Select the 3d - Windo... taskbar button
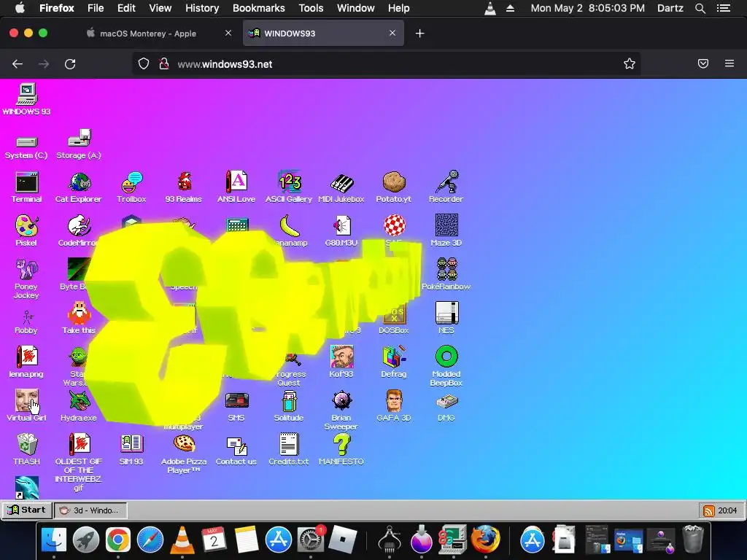Image resolution: width=747 pixels, height=560 pixels. coord(90,510)
